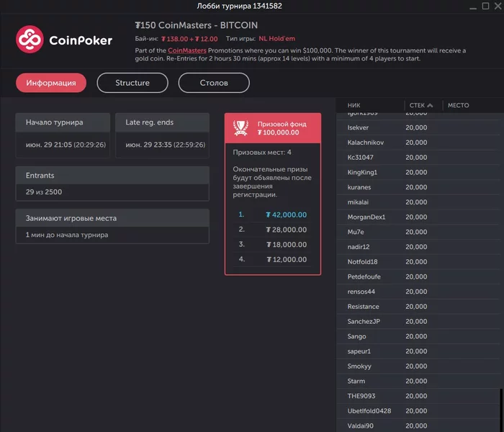Select player Petdefoufe in the list
Screen dimensions: 504x432
click(418, 276)
